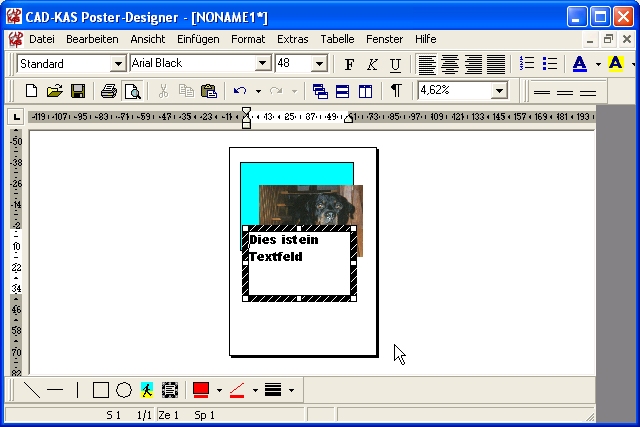Insert image with the running-figure picture icon
Viewport: 640px width, 427px height.
147,390
